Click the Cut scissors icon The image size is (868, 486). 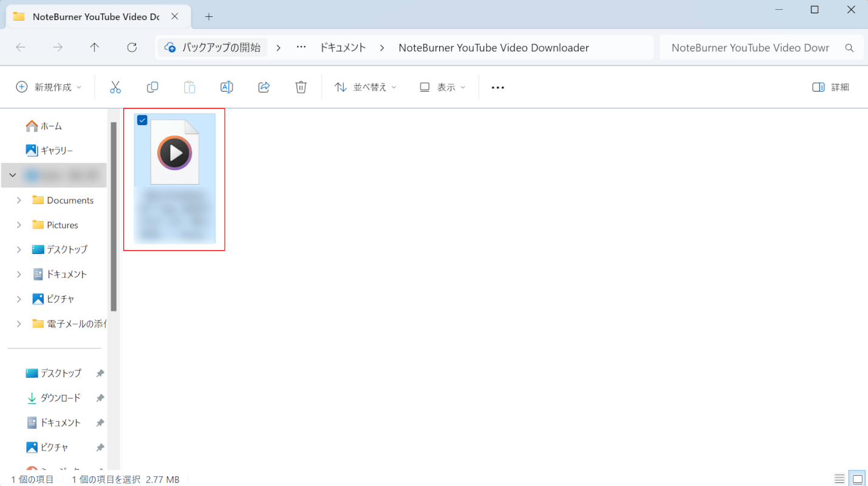115,87
